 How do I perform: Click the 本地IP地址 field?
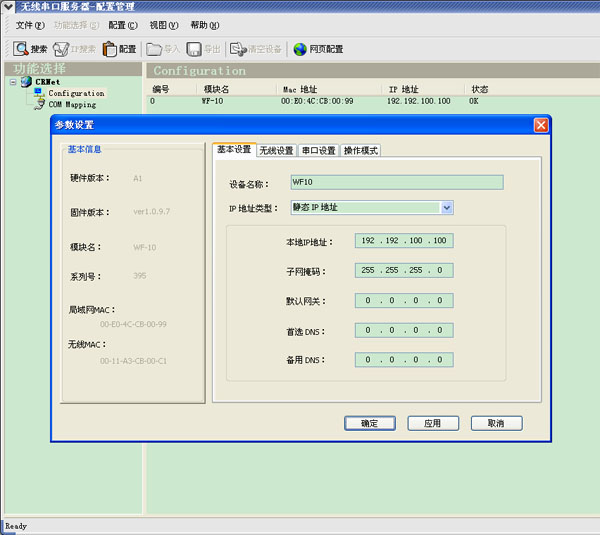(404, 241)
